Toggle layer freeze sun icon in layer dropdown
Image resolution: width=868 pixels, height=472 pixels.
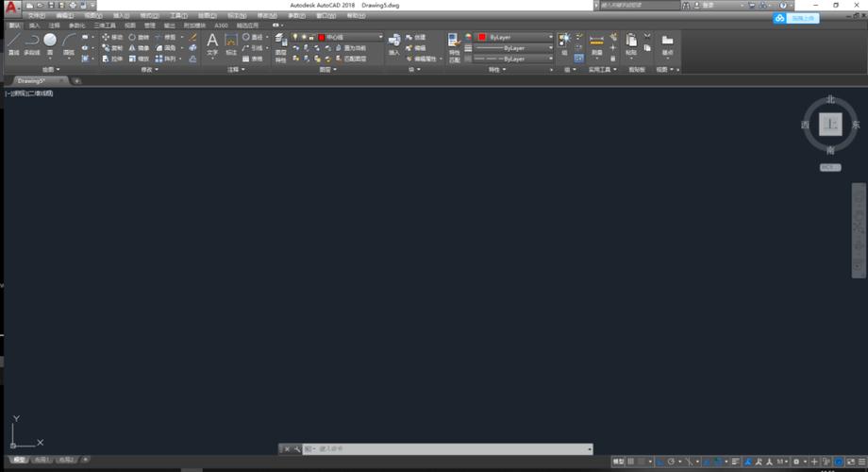[304, 37]
